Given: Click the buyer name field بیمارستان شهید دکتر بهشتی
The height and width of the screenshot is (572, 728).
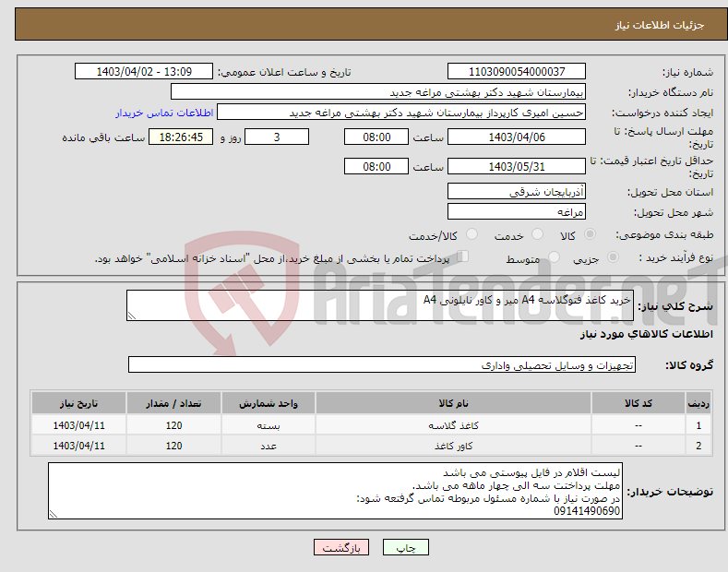Looking at the screenshot, I should point(378,92).
